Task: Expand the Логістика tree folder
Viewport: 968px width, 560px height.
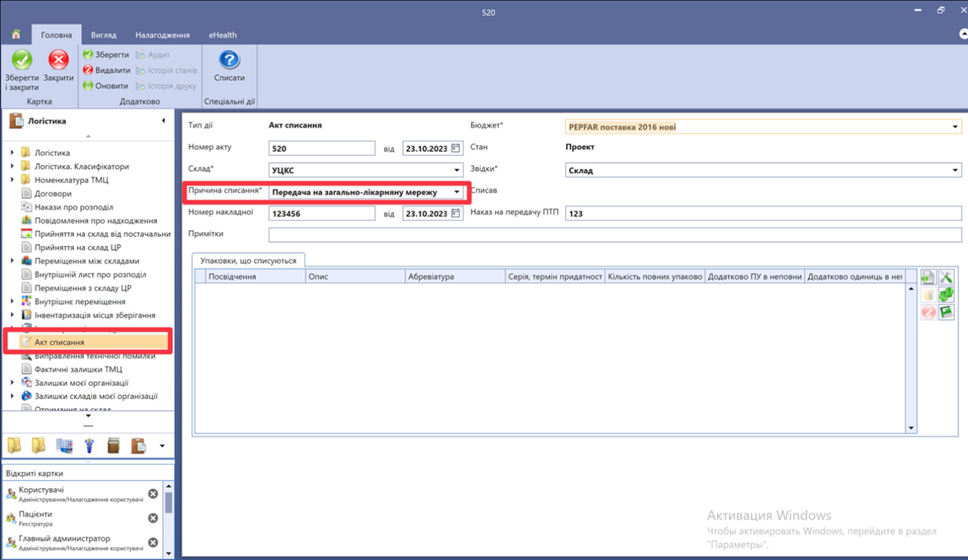Action: tap(12, 153)
